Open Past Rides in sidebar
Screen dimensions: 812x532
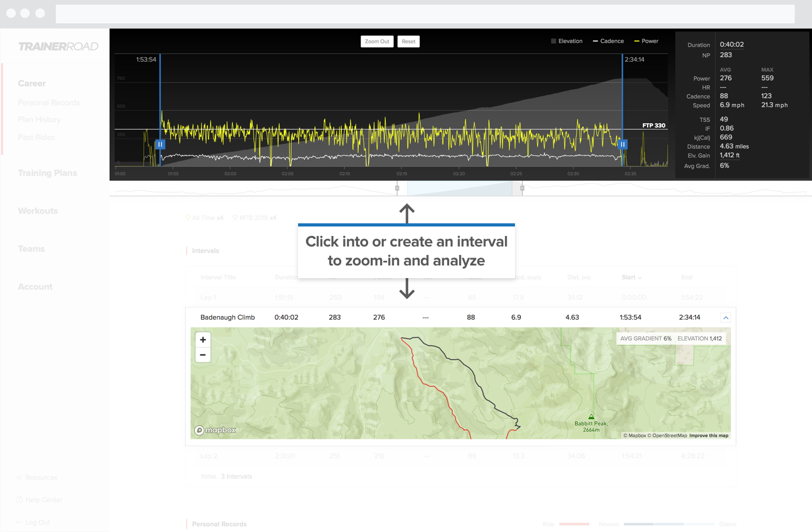coord(36,137)
